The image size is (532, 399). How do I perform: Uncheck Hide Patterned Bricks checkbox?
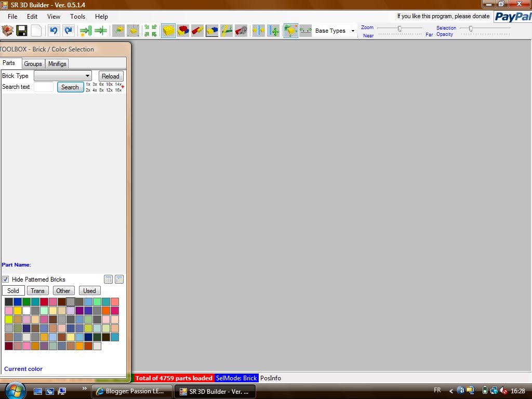[5, 279]
